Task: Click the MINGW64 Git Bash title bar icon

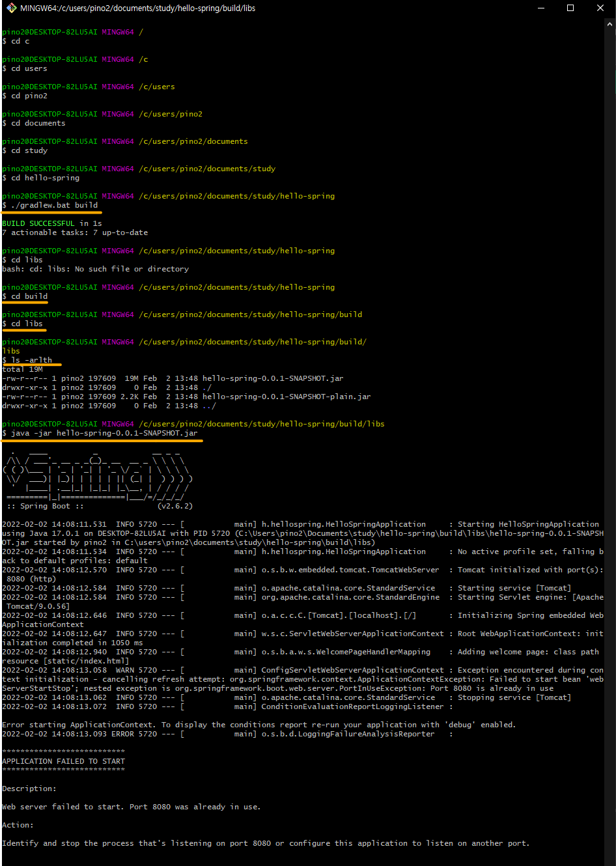Action: (11, 8)
